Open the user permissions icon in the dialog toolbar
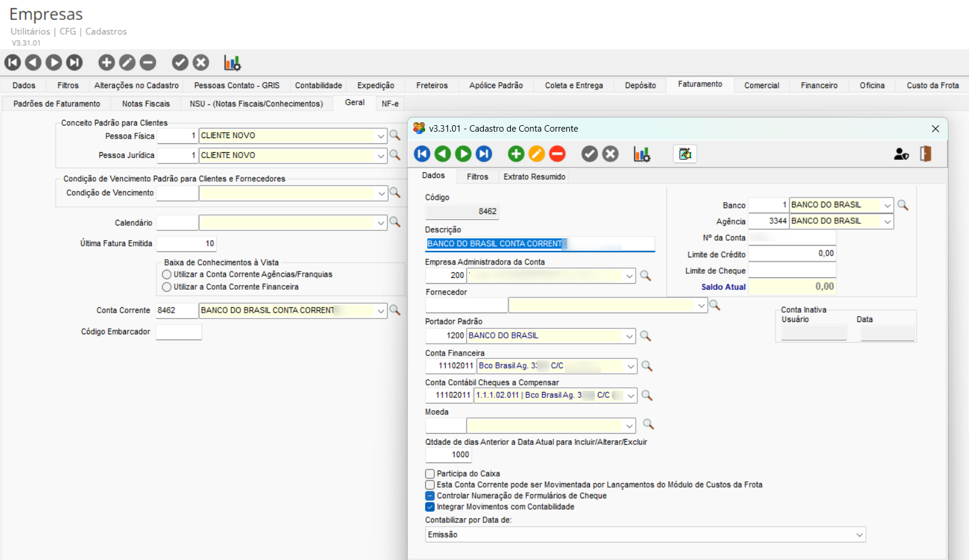The height and width of the screenshot is (560, 969). coord(901,154)
